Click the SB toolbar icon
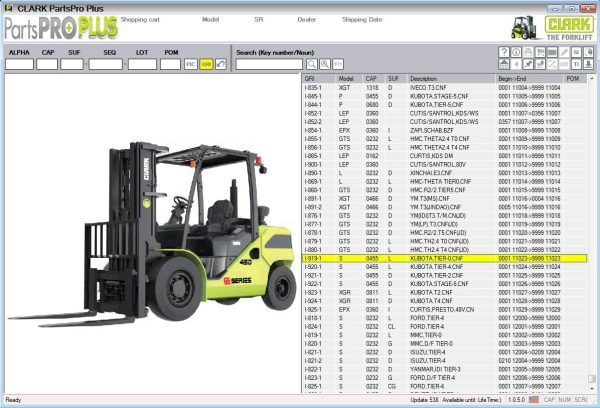 (x=576, y=52)
